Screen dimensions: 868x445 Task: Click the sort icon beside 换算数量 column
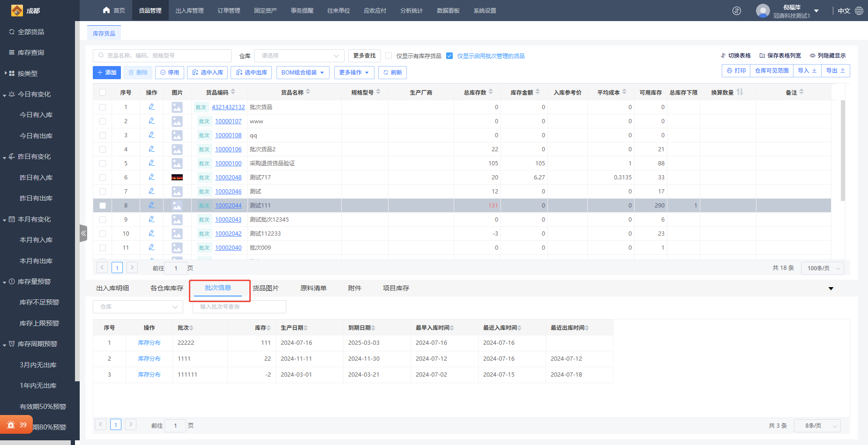740,92
